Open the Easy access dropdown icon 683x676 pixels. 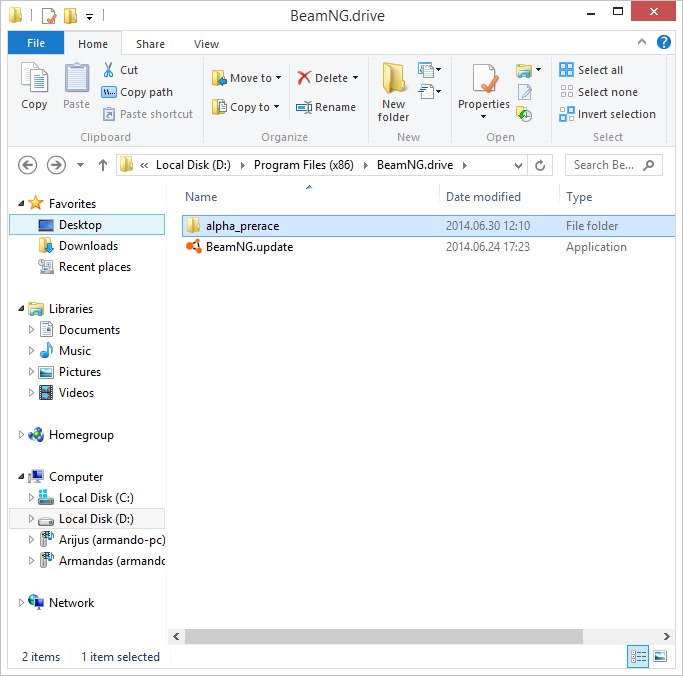(x=429, y=92)
